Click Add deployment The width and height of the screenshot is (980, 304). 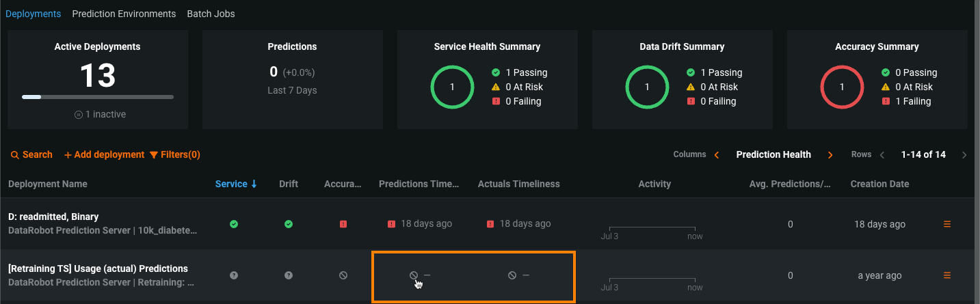click(104, 155)
